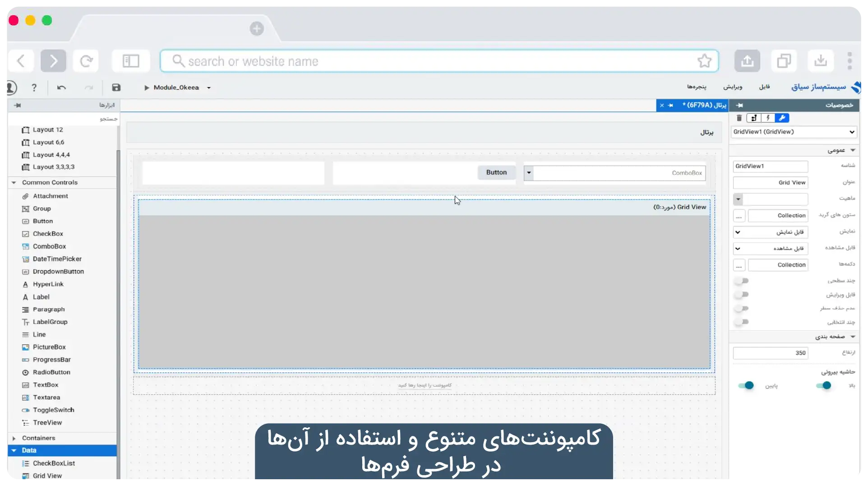
Task: Turn off the بالا outer margin toggle
Action: point(823,385)
